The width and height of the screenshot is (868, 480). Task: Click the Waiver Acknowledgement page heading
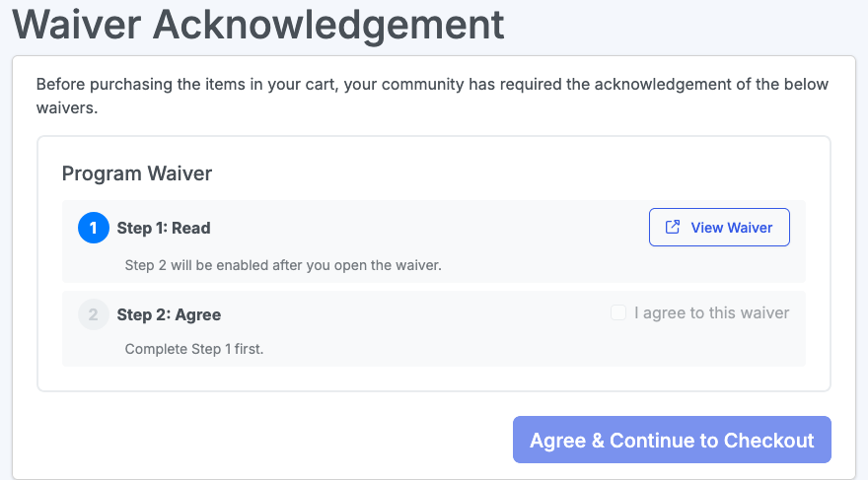pyautogui.click(x=258, y=24)
